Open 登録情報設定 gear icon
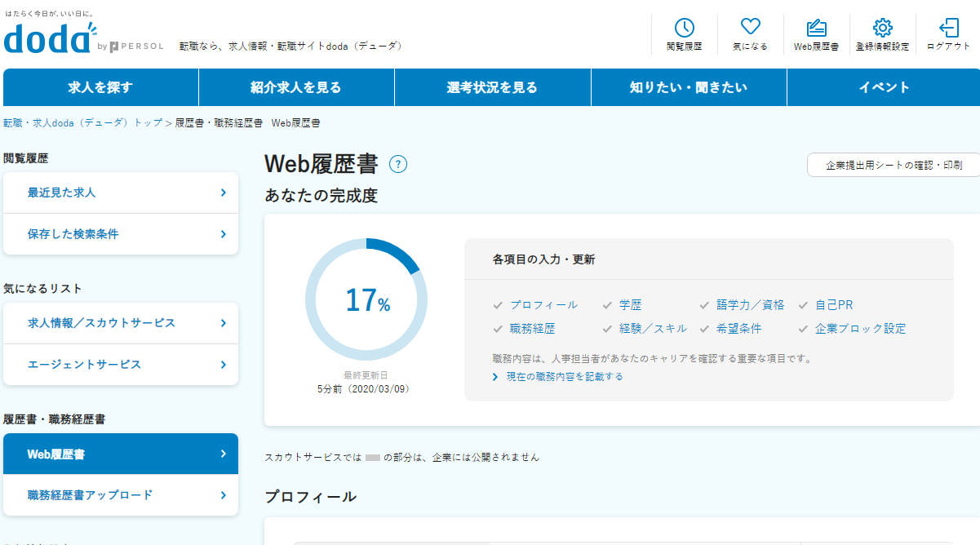The image size is (980, 545). [x=882, y=29]
